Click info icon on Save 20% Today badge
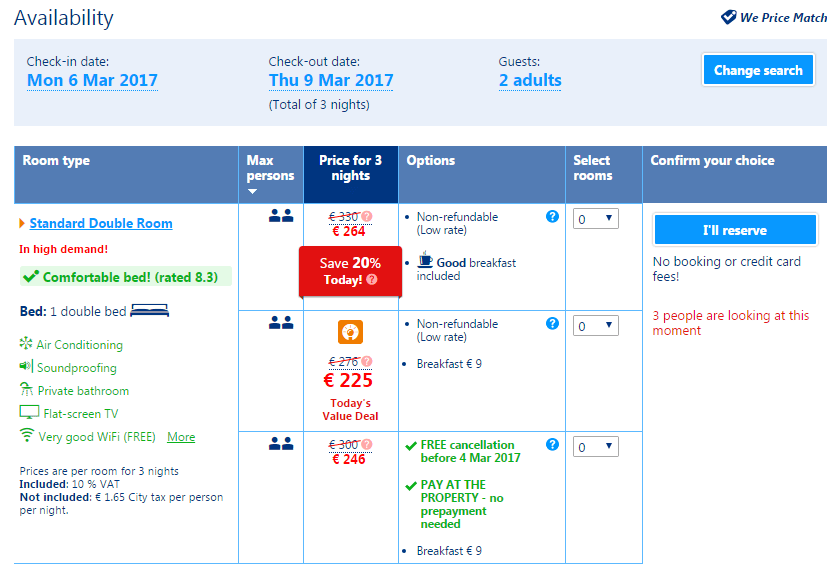 click(x=372, y=280)
